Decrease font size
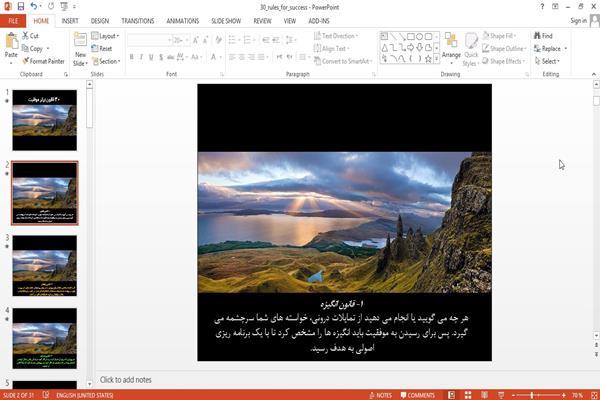 [205, 40]
